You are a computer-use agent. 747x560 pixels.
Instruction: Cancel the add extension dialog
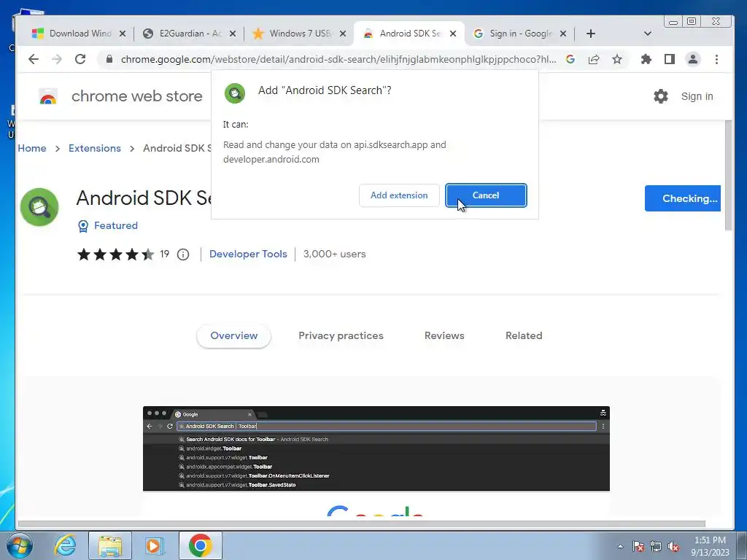(x=486, y=195)
